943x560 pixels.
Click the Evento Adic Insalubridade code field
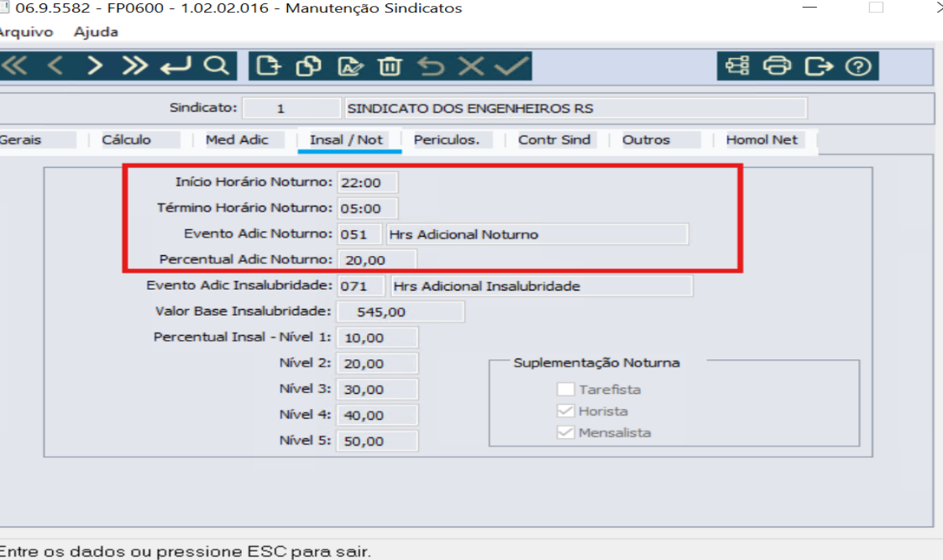(x=360, y=285)
